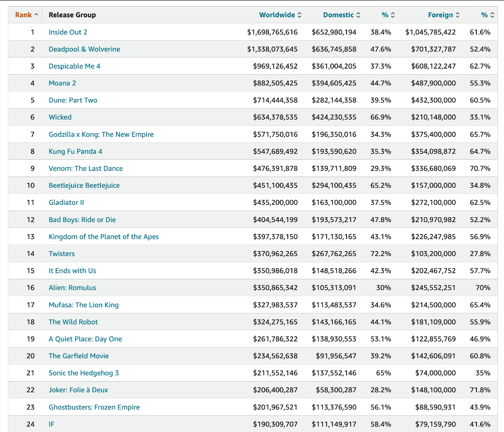Open Despicable Me 4 page
Screen dimensions: 504x432
coord(74,66)
